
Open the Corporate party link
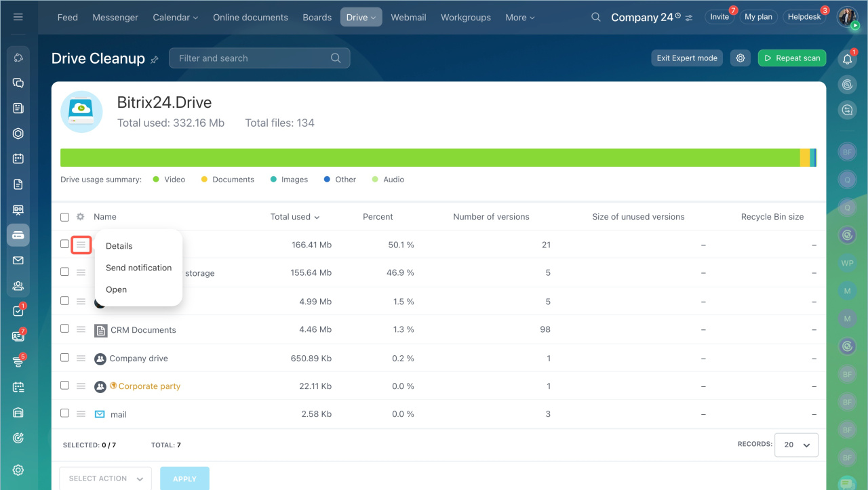[149, 386]
